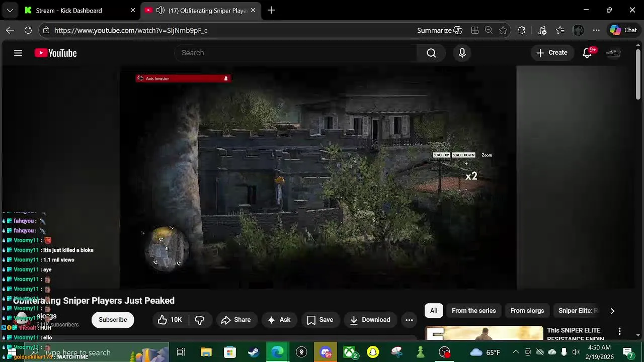
Task: Click the YouTube search magnifier button
Action: (x=431, y=53)
